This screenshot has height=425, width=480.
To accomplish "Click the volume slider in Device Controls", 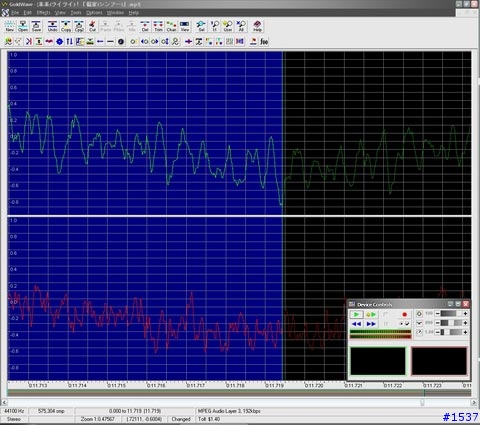I will pyautogui.click(x=451, y=314).
